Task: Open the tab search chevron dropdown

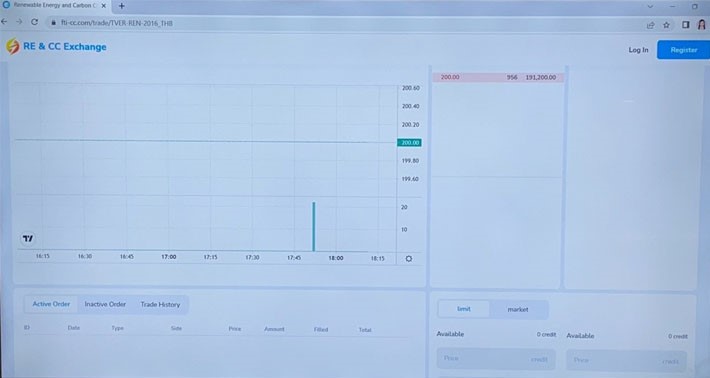Action: tap(650, 6)
